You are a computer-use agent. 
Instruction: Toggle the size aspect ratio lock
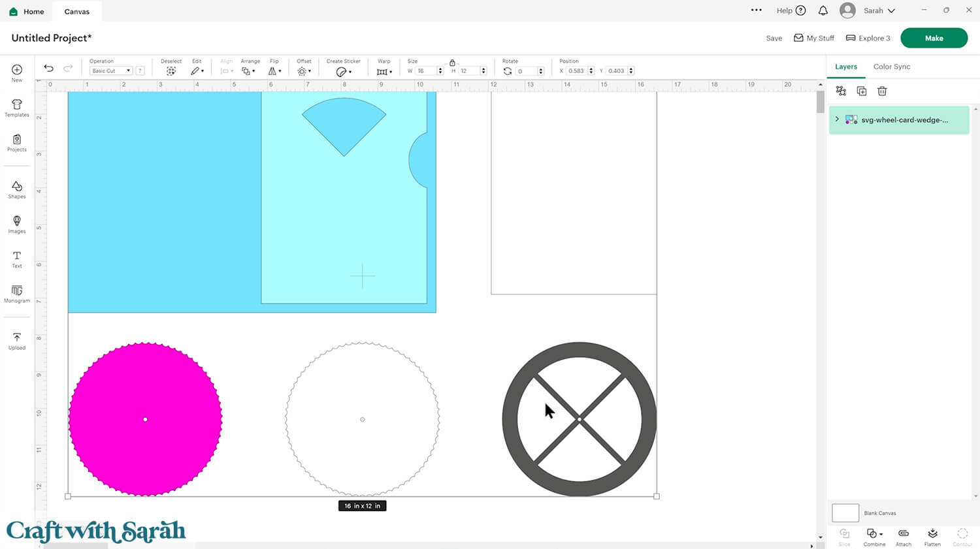coord(452,63)
